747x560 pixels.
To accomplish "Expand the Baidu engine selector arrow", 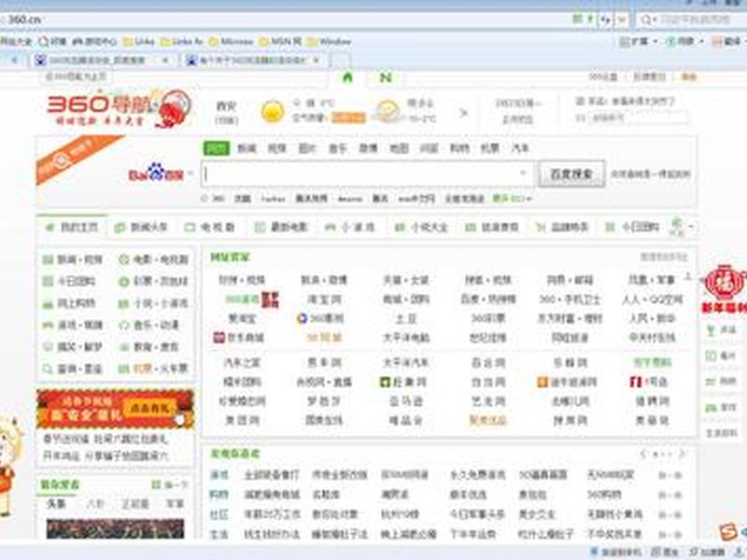I will [x=190, y=174].
